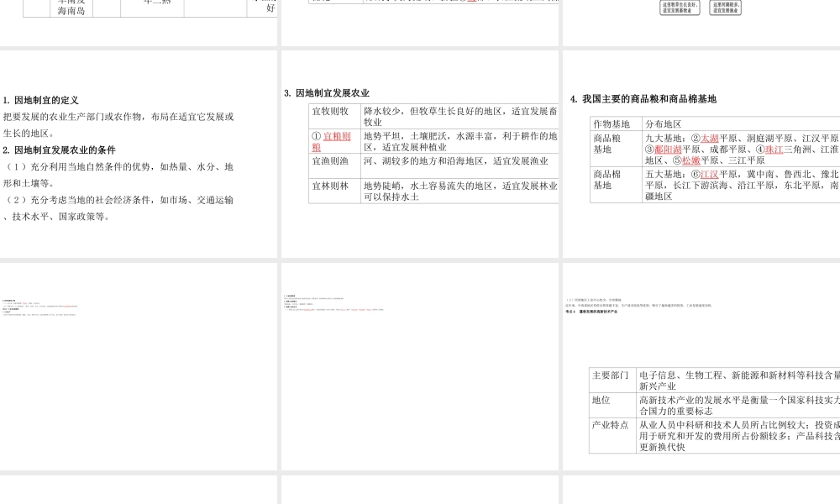Click the cell text starting 地势陡峭，水土容易流失
840x504 pixels.
click(x=460, y=191)
